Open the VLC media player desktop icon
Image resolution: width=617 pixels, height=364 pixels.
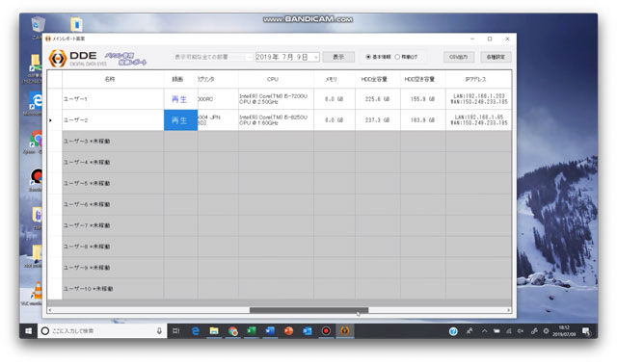37,291
